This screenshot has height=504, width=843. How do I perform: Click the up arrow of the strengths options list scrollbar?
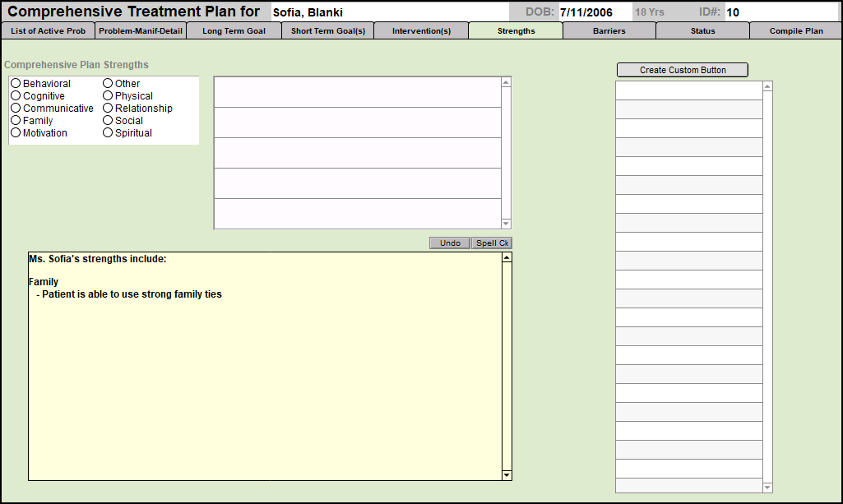(x=506, y=82)
